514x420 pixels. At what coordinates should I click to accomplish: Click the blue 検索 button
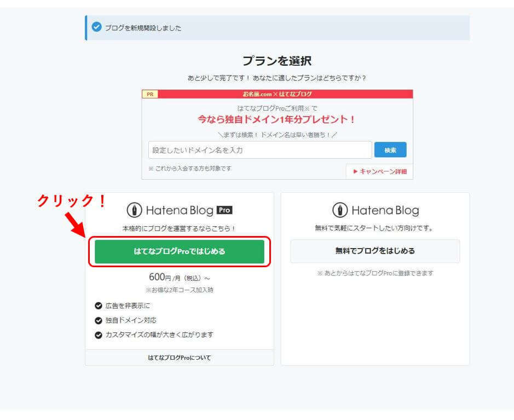[390, 150]
